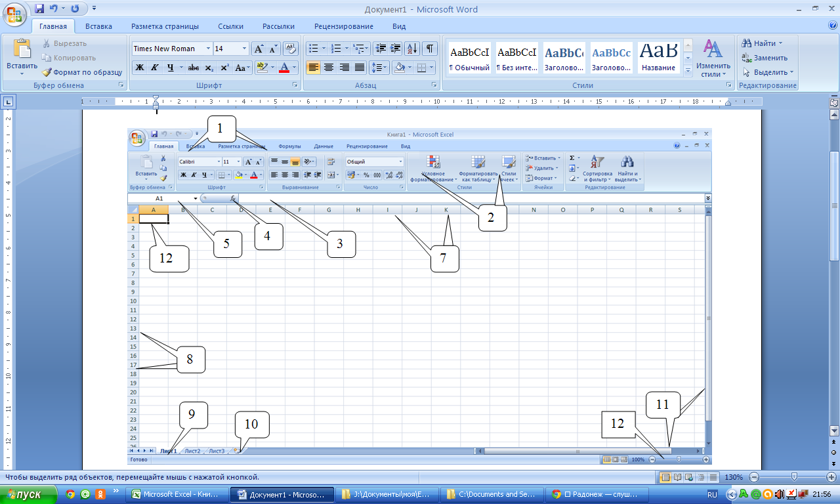Open the font size 14 dropdown
Image resolution: width=840 pixels, height=504 pixels.
tap(245, 49)
